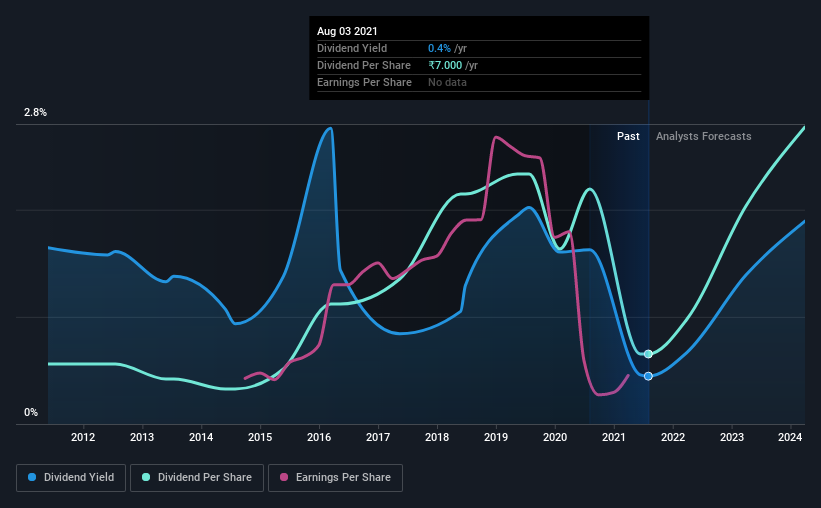Click the 2019 x-axis label
Viewport: 821px width, 508px height.
click(496, 437)
